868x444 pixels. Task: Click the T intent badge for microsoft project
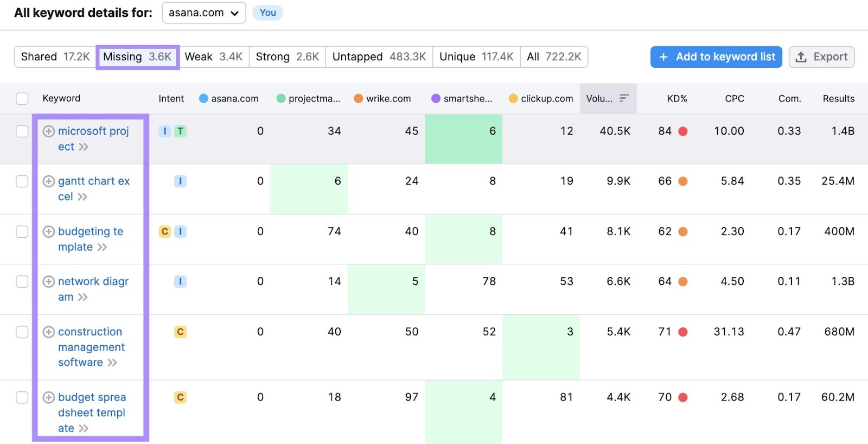(180, 131)
